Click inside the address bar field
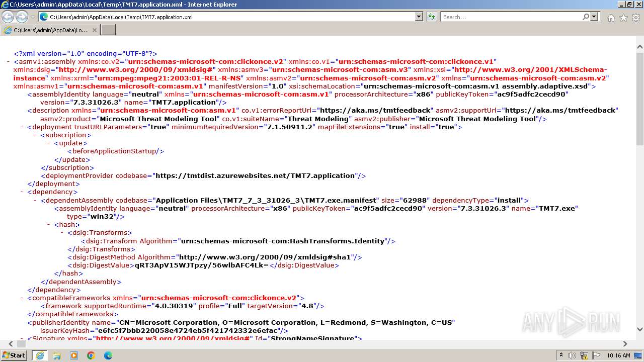This screenshot has height=362, width=644. click(231, 17)
